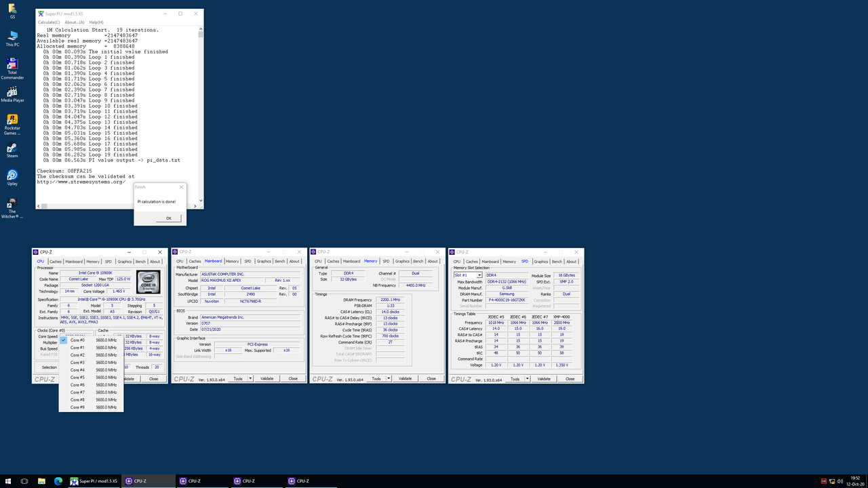The image size is (868, 488).
Task: Open volume control in system tray
Action: point(840,481)
